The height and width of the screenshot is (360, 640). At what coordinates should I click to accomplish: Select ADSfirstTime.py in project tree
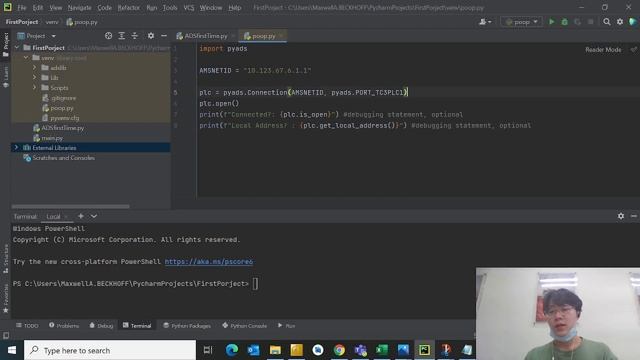tap(62, 128)
